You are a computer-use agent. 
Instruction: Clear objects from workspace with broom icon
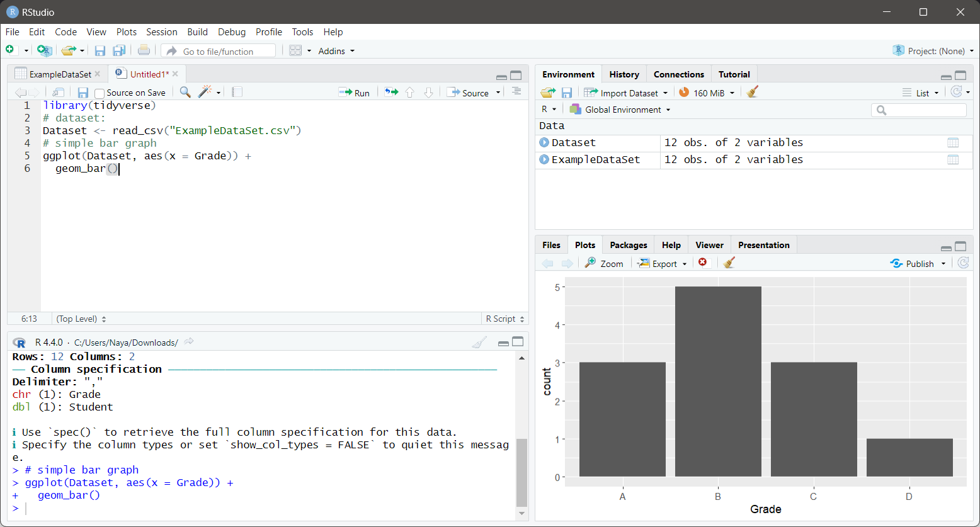tap(752, 92)
